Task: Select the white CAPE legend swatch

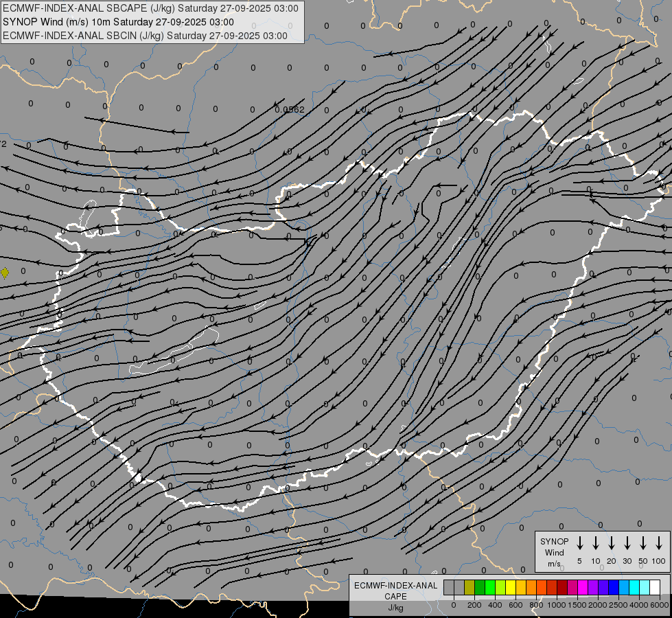Action: pos(655,587)
